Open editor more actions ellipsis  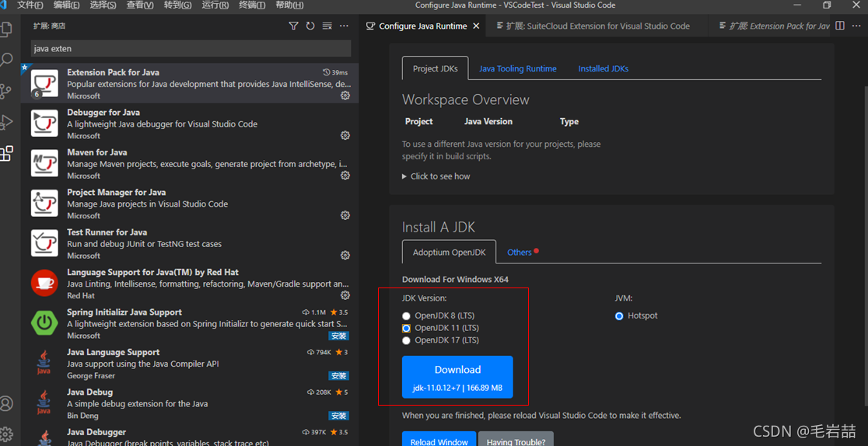[856, 26]
